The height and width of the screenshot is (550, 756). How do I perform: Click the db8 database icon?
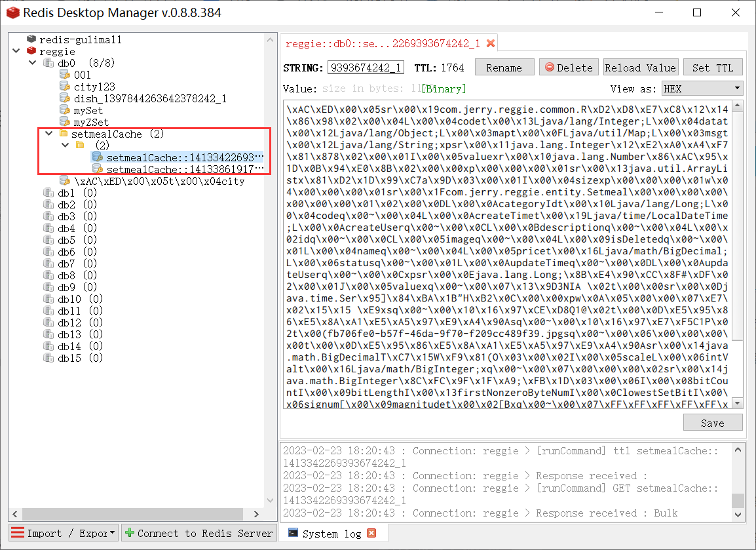pyautogui.click(x=48, y=275)
